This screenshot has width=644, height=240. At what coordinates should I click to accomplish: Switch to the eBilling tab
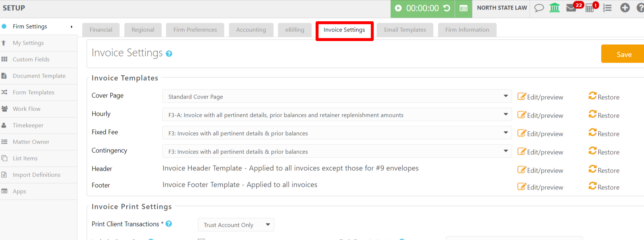point(295,30)
